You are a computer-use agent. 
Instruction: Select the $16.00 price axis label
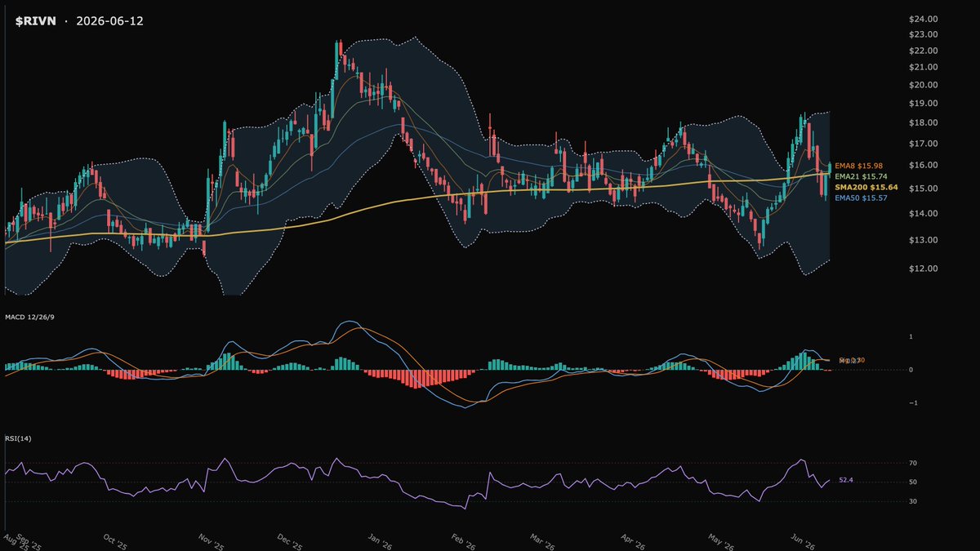924,166
